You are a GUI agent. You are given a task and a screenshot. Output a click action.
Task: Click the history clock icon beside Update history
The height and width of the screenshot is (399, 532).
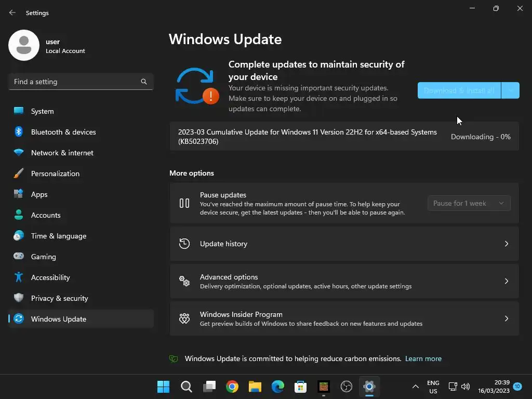click(184, 244)
